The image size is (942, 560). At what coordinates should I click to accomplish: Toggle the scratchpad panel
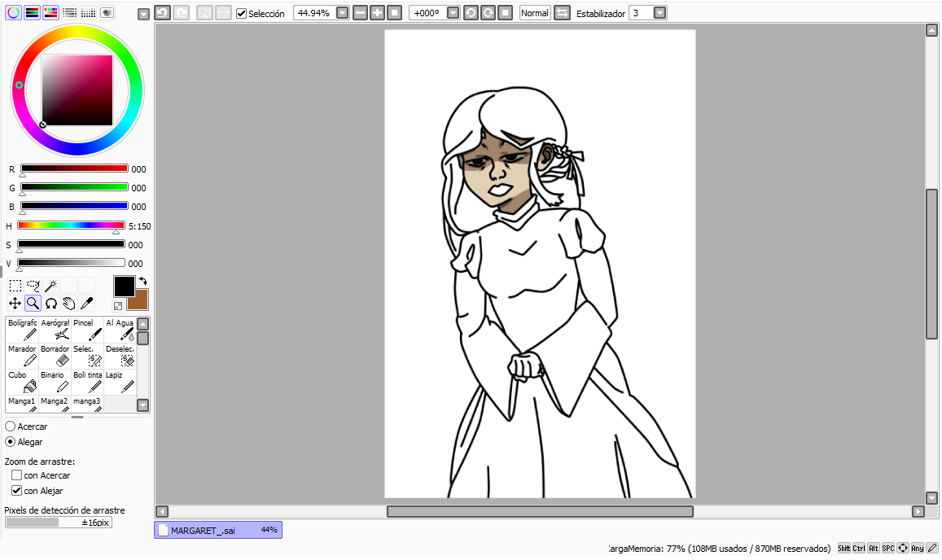[x=107, y=12]
